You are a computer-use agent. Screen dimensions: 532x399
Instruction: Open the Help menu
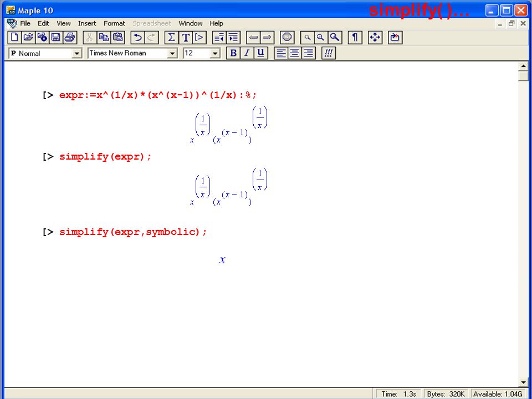[217, 23]
